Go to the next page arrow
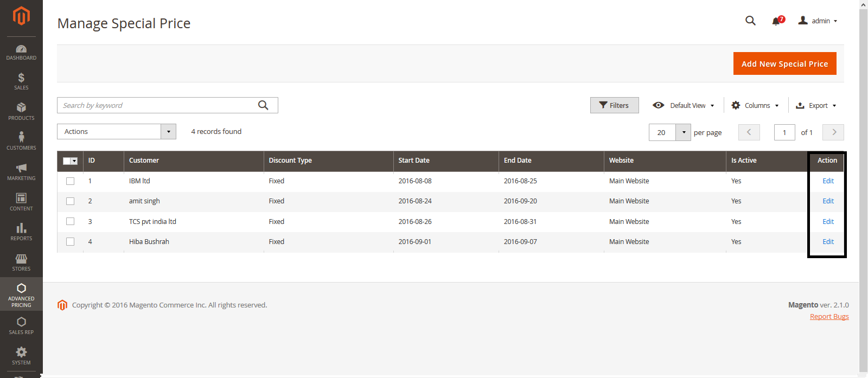This screenshot has width=868, height=378. [833, 132]
